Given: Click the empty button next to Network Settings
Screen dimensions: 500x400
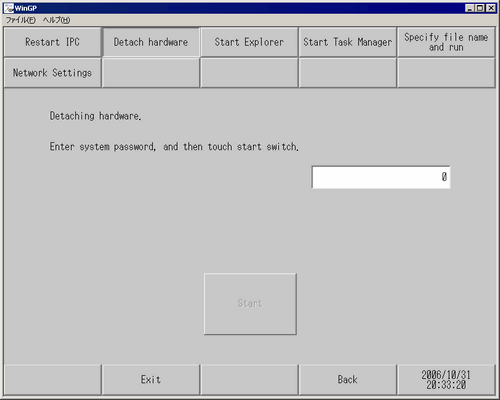Looking at the screenshot, I should (151, 73).
